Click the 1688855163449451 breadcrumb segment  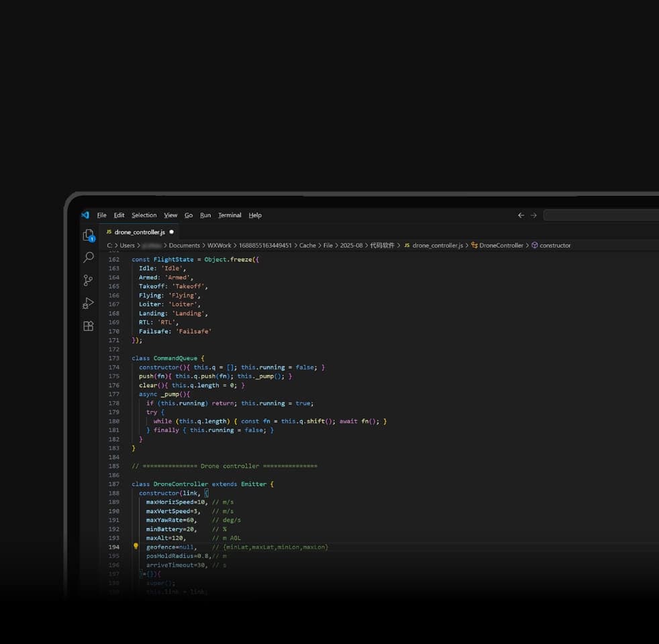pyautogui.click(x=265, y=246)
